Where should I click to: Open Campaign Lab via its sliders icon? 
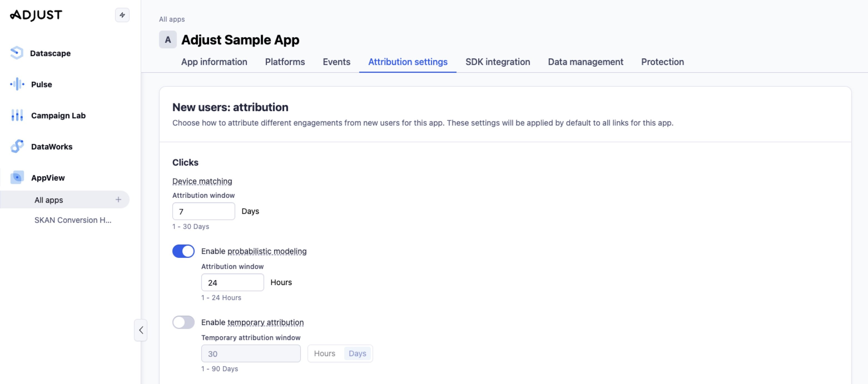click(x=17, y=115)
